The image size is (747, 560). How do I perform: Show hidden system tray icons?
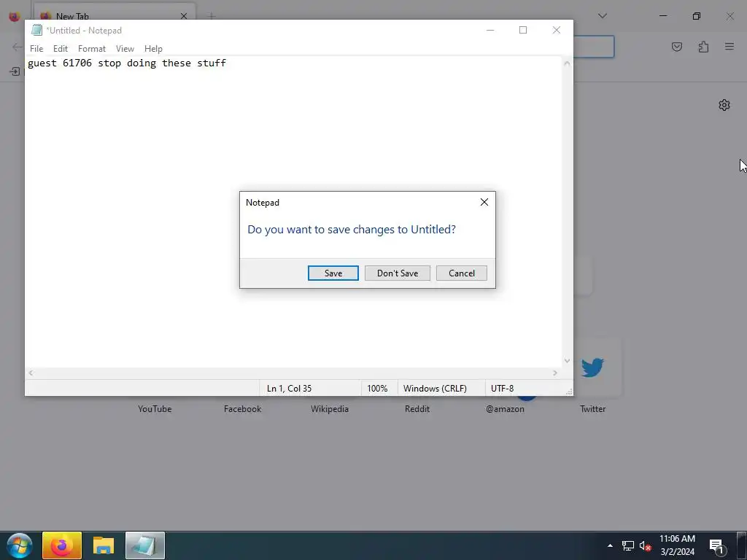[x=611, y=545]
